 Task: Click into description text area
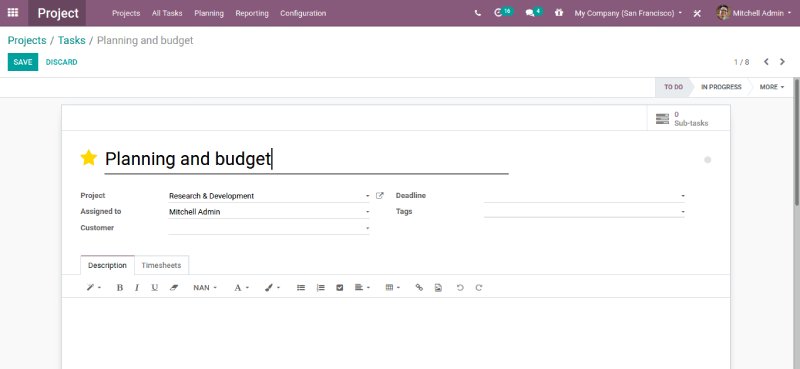click(395, 333)
